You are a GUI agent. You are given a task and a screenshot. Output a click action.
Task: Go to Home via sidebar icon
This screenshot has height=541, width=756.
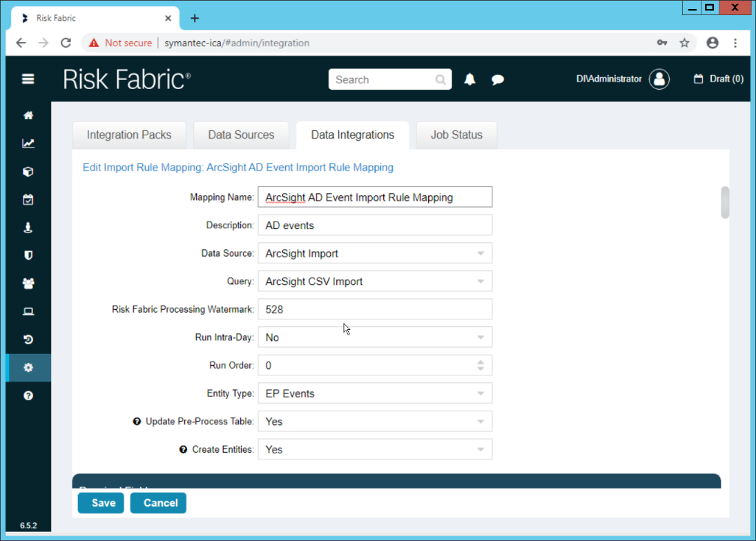point(28,116)
